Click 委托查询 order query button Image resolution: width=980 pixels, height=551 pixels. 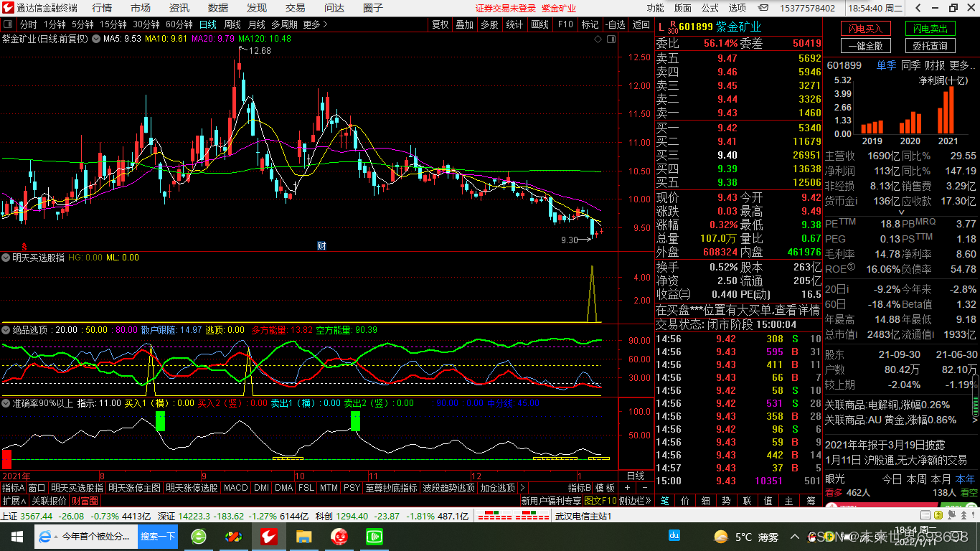[x=930, y=46]
